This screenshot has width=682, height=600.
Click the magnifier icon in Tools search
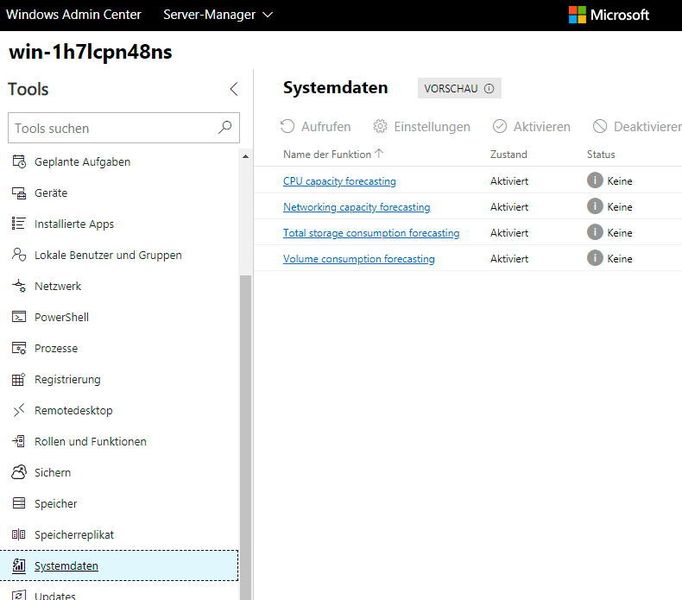(225, 127)
